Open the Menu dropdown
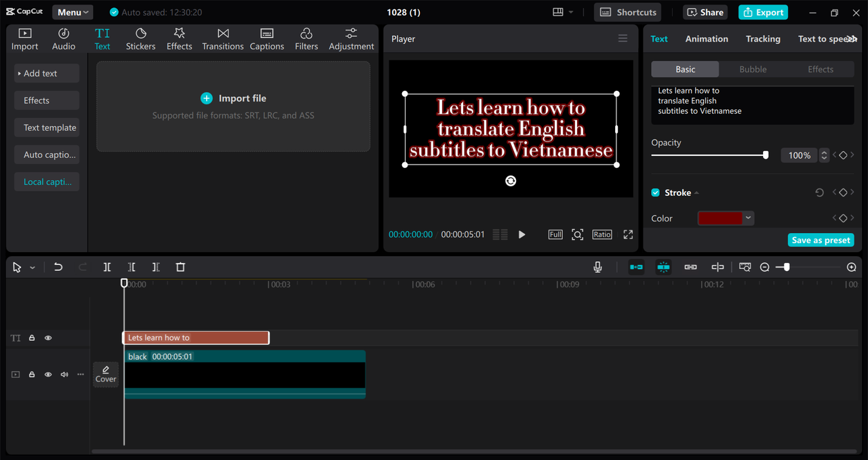This screenshot has height=460, width=868. (73, 12)
